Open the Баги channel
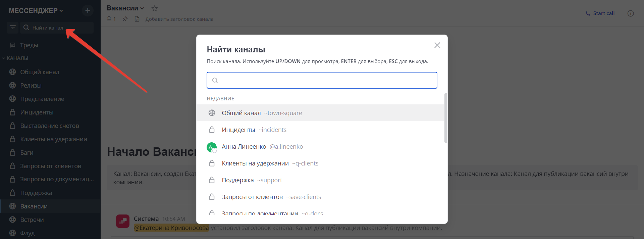Image resolution: width=644 pixels, height=239 pixels. [50, 152]
